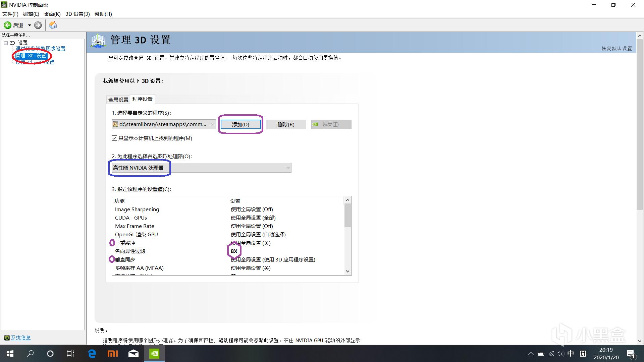The image size is (644, 362).
Task: Click the settings list scrollbar thumb
Action: click(347, 215)
